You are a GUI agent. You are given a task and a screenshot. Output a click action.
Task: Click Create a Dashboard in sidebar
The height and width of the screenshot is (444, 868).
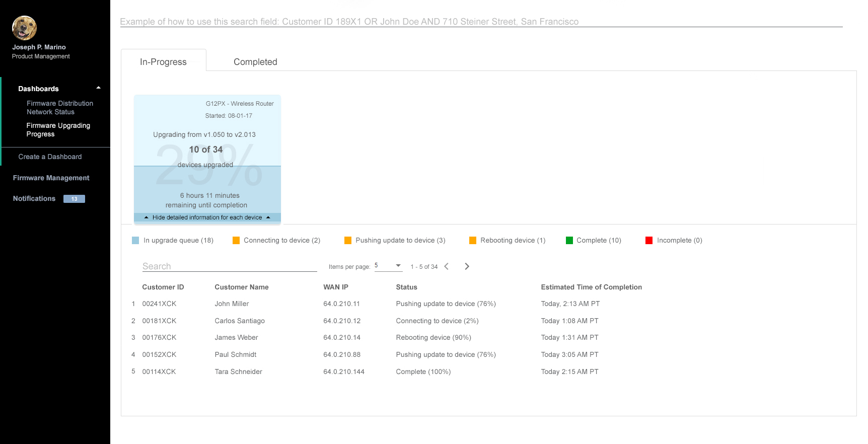click(50, 157)
